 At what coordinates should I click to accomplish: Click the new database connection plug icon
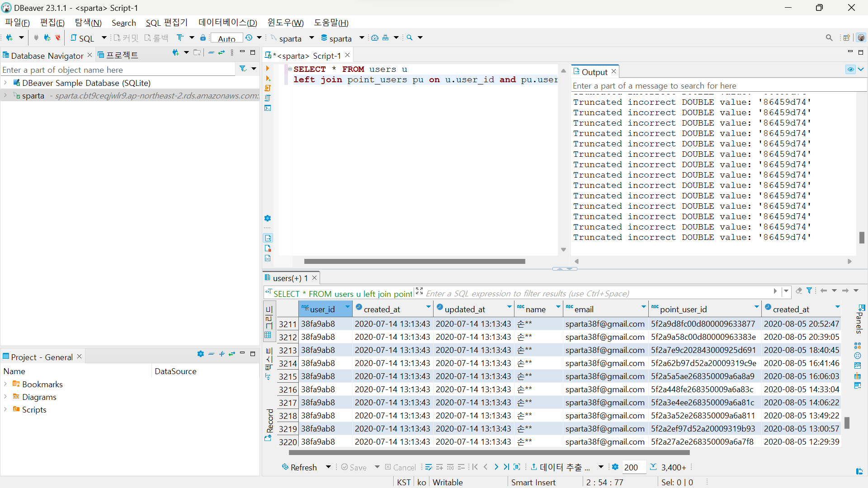click(9, 38)
